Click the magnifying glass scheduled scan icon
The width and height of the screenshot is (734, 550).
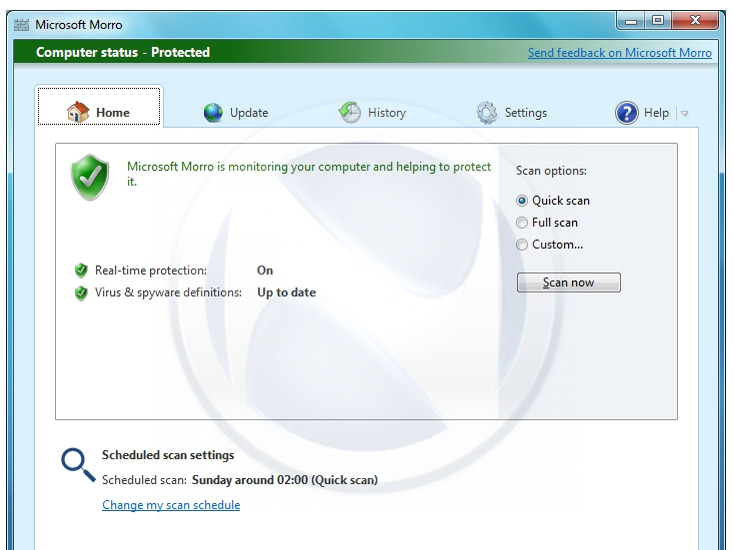[x=78, y=465]
